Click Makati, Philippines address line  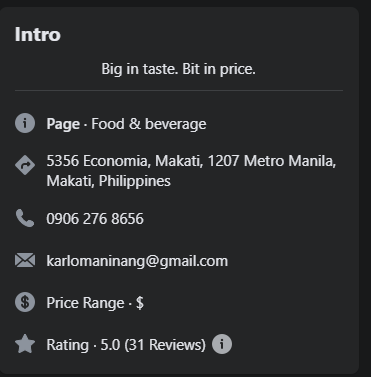(x=108, y=181)
